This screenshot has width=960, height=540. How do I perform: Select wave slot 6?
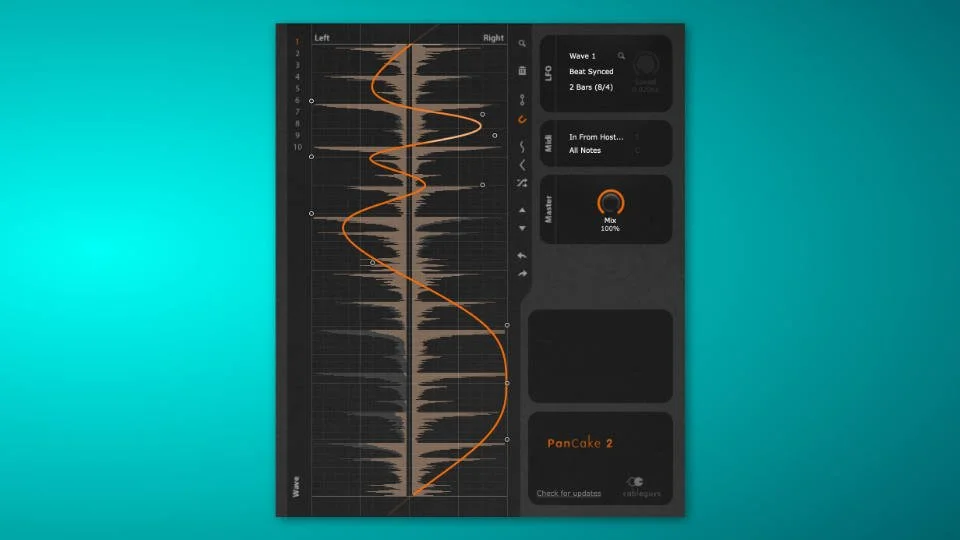(x=297, y=100)
